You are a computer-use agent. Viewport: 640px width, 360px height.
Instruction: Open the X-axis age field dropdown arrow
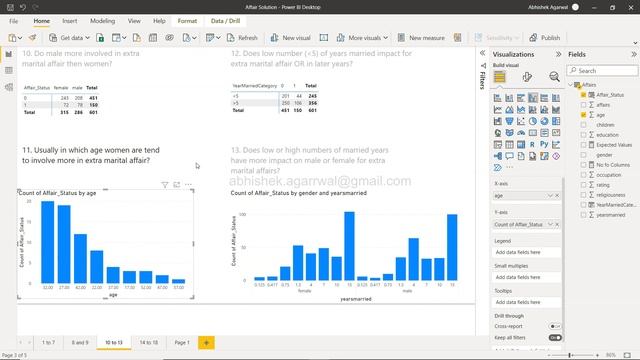pyautogui.click(x=550, y=196)
